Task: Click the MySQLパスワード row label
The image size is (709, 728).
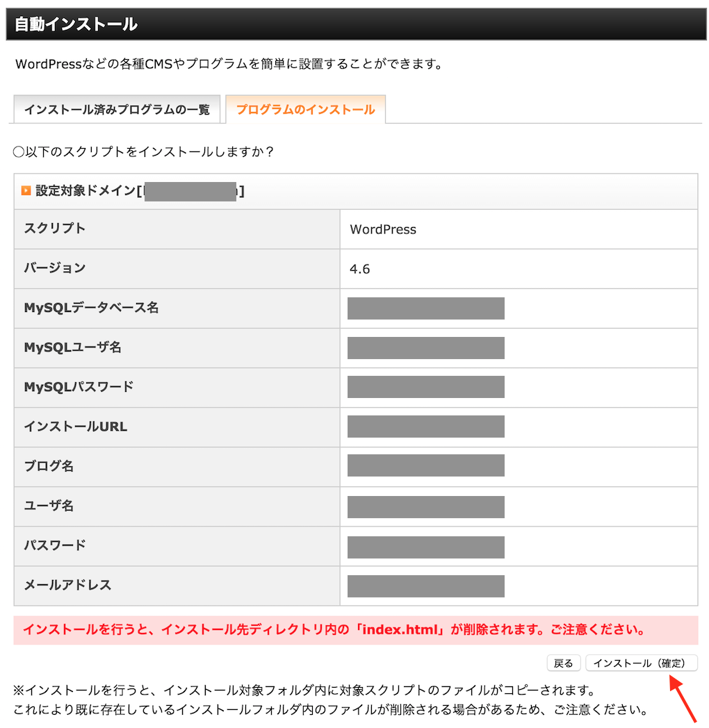Action: (79, 387)
